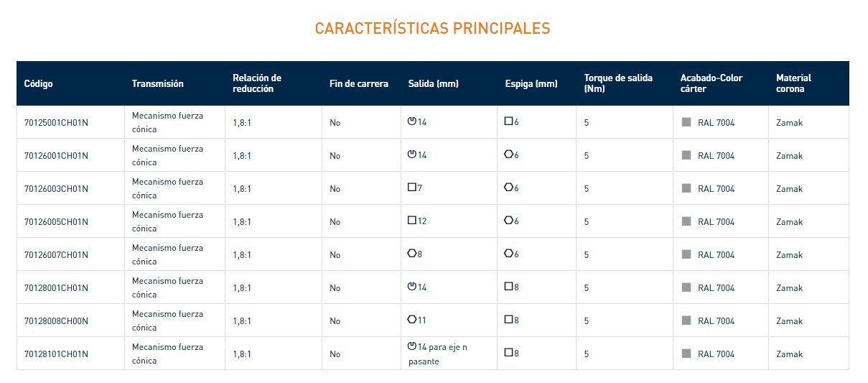
Task: Click the round shaft icon in row 70125001CH01N
Action: (x=411, y=121)
